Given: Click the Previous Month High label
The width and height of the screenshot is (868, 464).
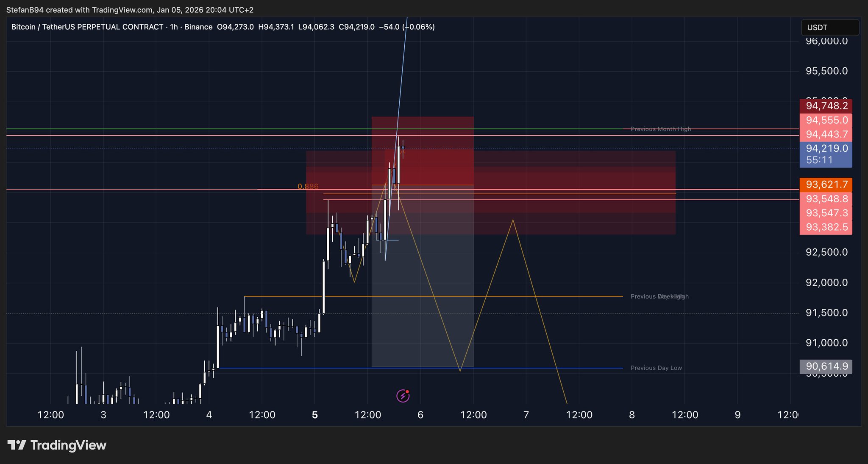Looking at the screenshot, I should click(660, 129).
